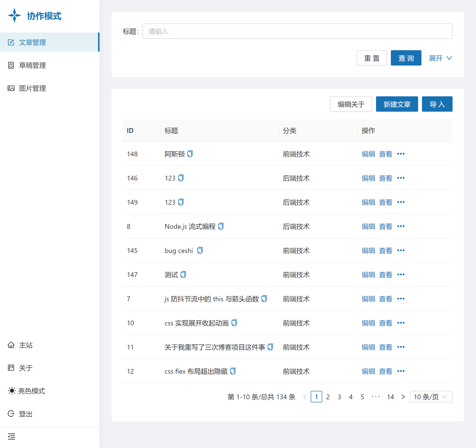Click the 编辑关于 button

[x=351, y=104]
